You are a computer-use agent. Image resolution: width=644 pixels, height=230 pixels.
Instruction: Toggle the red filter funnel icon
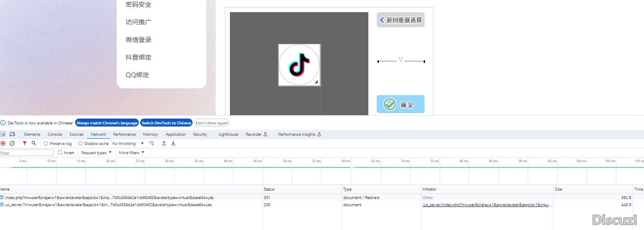click(x=25, y=143)
